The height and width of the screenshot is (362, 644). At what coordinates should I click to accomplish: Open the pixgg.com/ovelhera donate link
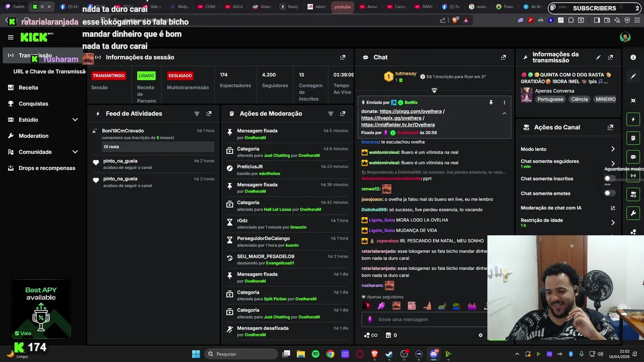[x=410, y=111]
